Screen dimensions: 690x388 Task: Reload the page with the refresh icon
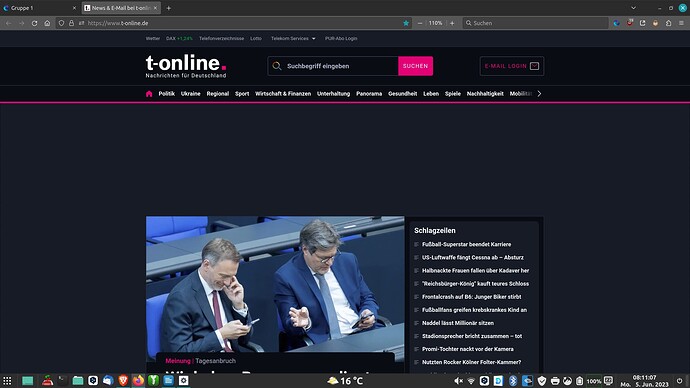pos(34,23)
